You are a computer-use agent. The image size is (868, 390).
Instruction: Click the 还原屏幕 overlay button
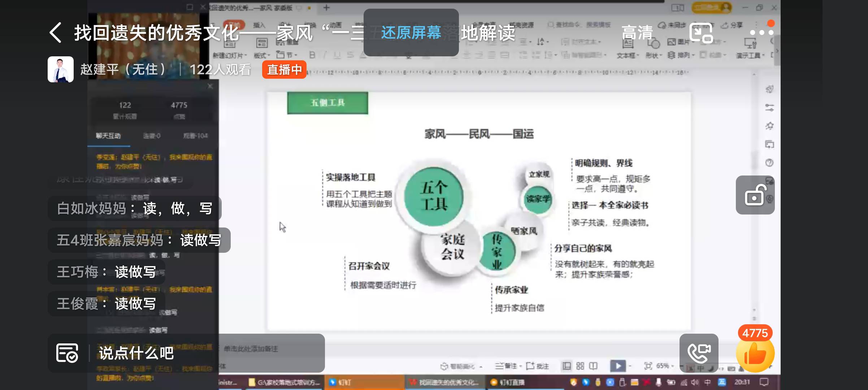(412, 33)
